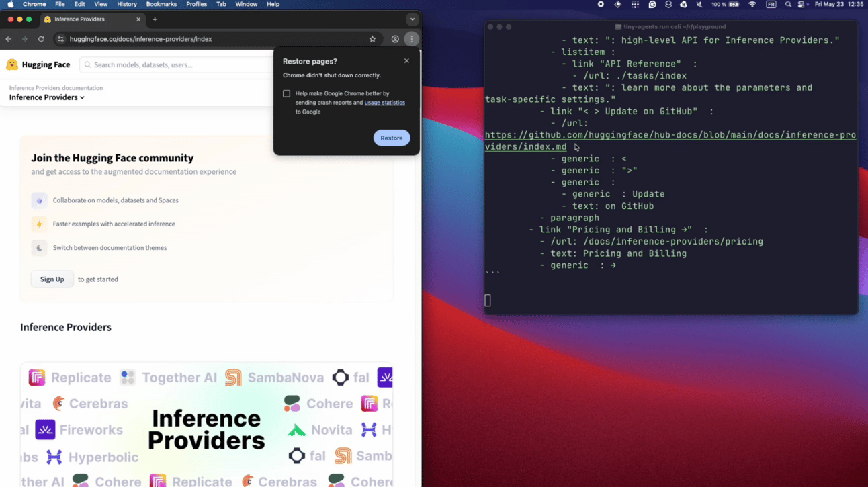This screenshot has height=487, width=868.
Task: Open the tab search dropdown arrow
Action: pos(413,19)
